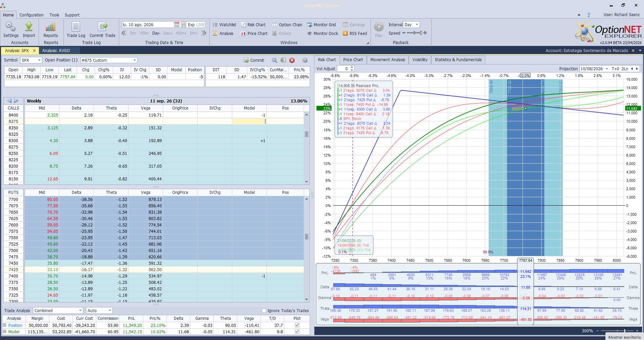Click the red delete circle icon
This screenshot has height=340, width=644.
(292, 60)
